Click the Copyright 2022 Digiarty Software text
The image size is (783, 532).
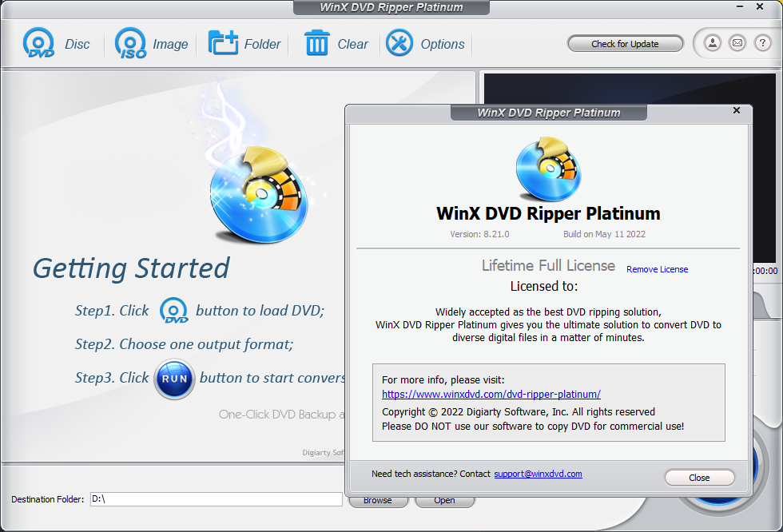pyautogui.click(x=519, y=411)
